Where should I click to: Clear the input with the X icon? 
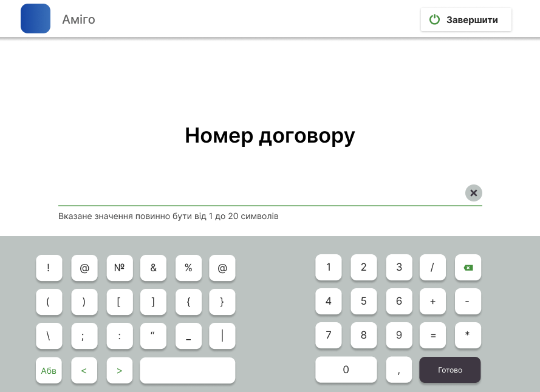pyautogui.click(x=474, y=193)
